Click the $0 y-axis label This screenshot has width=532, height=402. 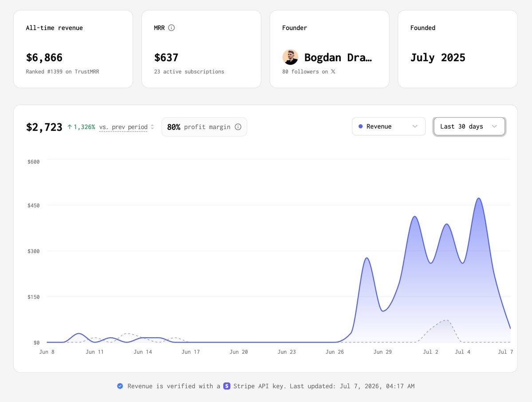36,343
